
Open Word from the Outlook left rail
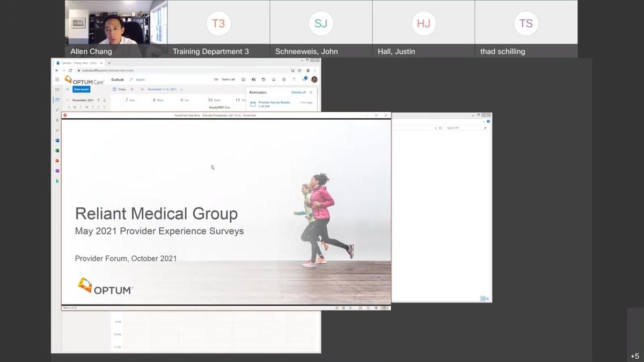tap(57, 140)
